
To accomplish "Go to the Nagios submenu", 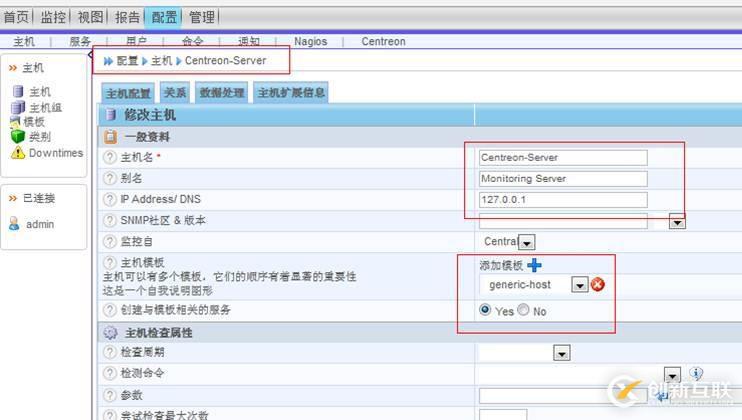I will [x=310, y=42].
